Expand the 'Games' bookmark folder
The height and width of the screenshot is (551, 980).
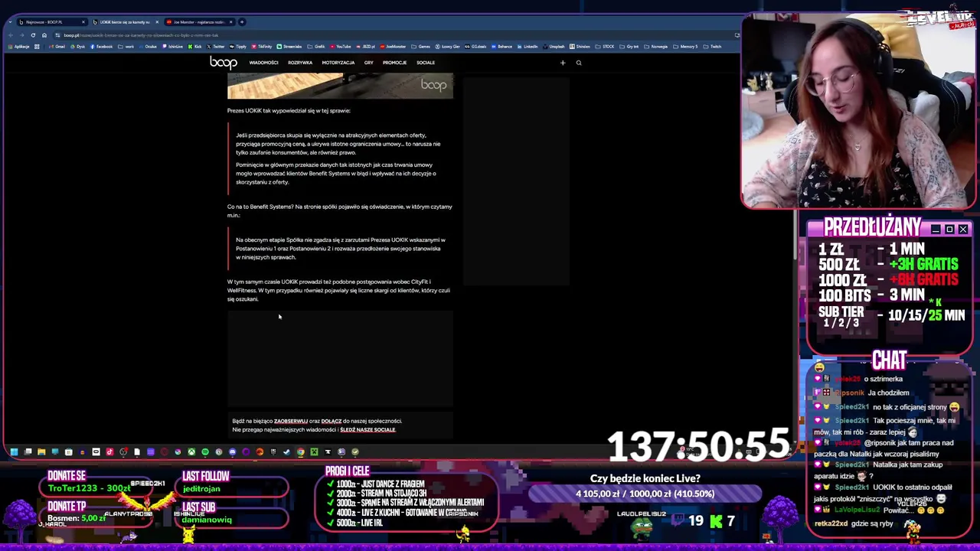pos(420,47)
